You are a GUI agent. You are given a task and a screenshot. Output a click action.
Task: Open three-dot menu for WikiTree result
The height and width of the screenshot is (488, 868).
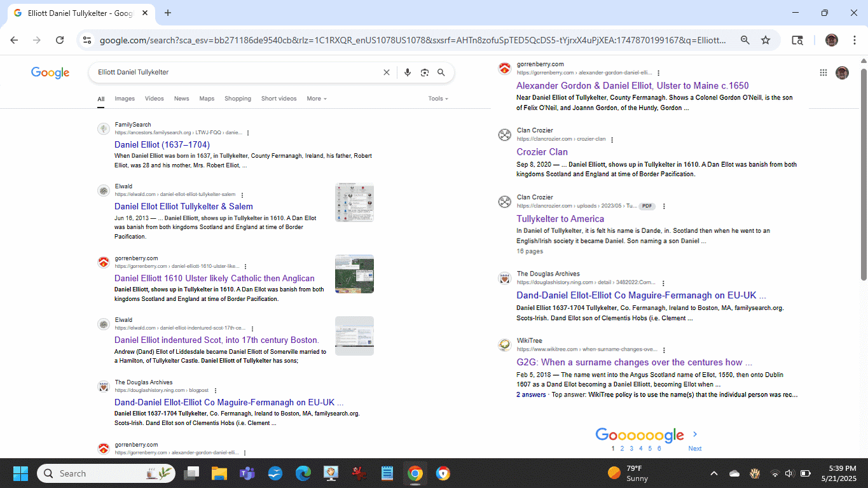coord(664,349)
